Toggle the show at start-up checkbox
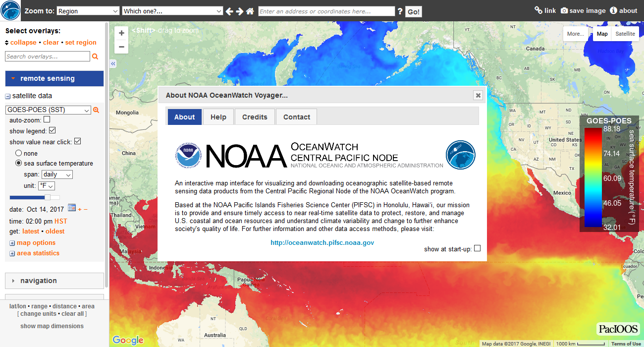 click(x=478, y=248)
